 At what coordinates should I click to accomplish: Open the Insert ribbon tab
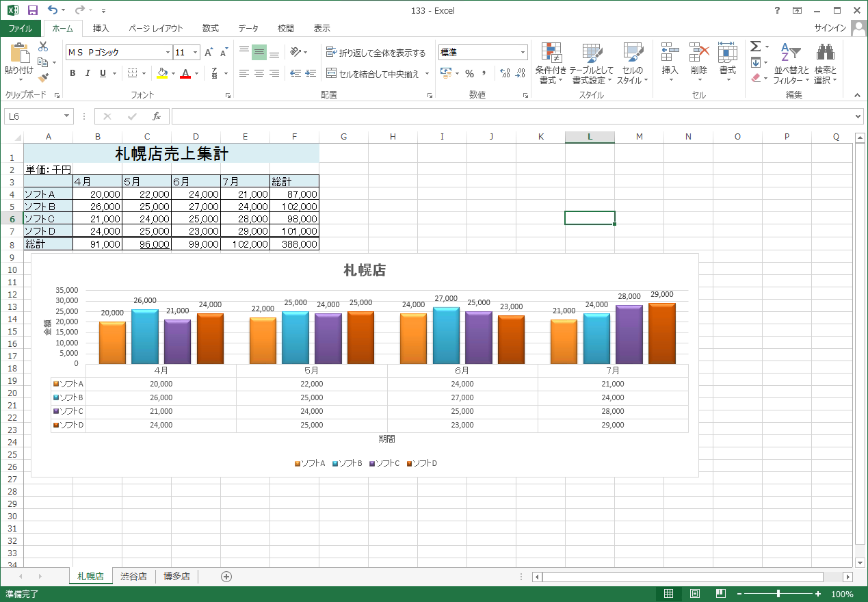tap(101, 29)
